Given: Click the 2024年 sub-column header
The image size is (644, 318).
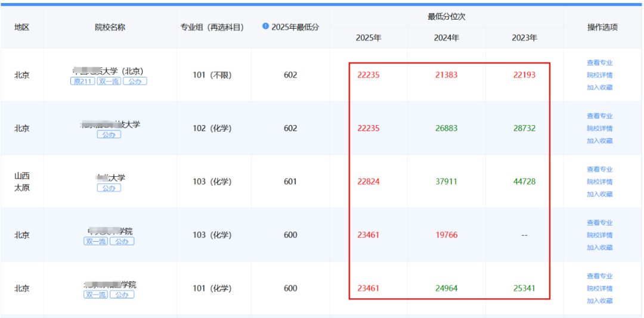Looking at the screenshot, I should tap(447, 38).
